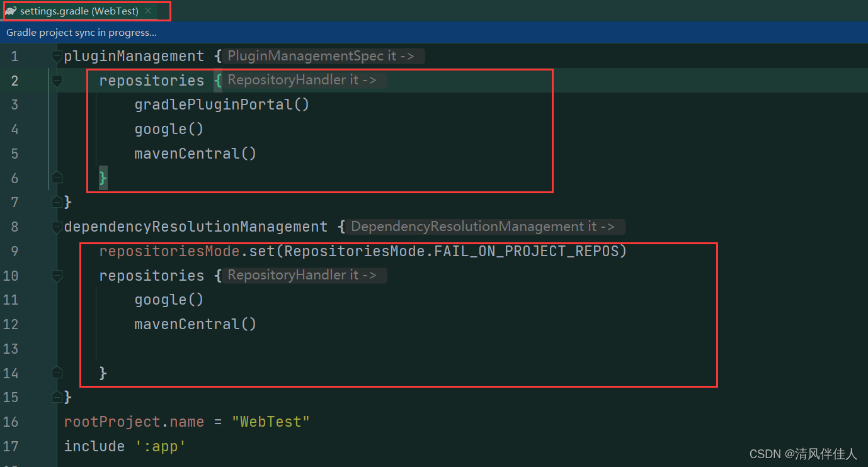Close the settings.gradle (WebTest) tab

point(148,11)
